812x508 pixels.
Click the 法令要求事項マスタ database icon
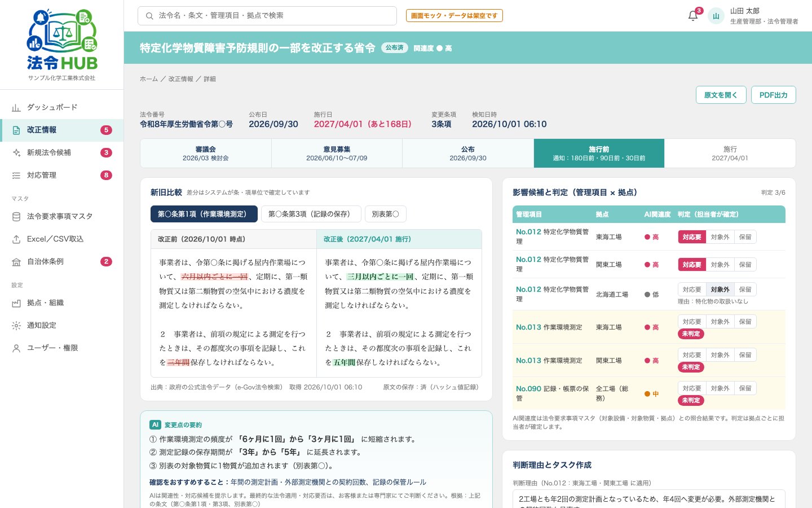[16, 216]
